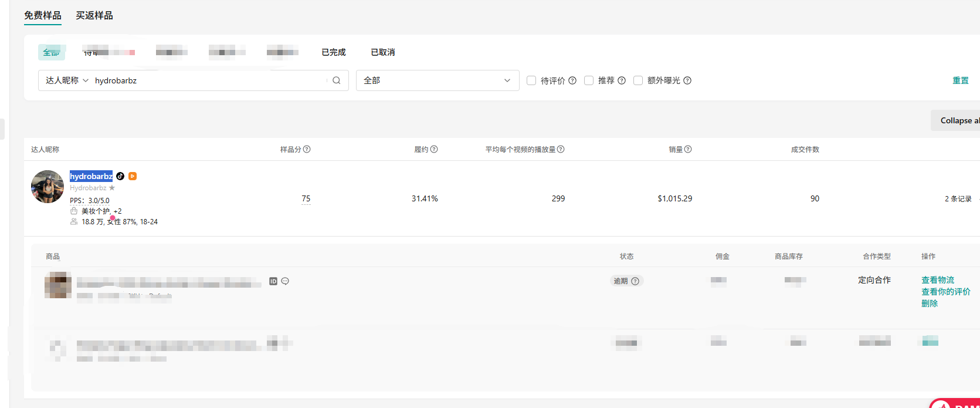Image resolution: width=980 pixels, height=408 pixels.
Task: Click the TikTok icon beside hydrobarbz
Action: pyautogui.click(x=120, y=176)
